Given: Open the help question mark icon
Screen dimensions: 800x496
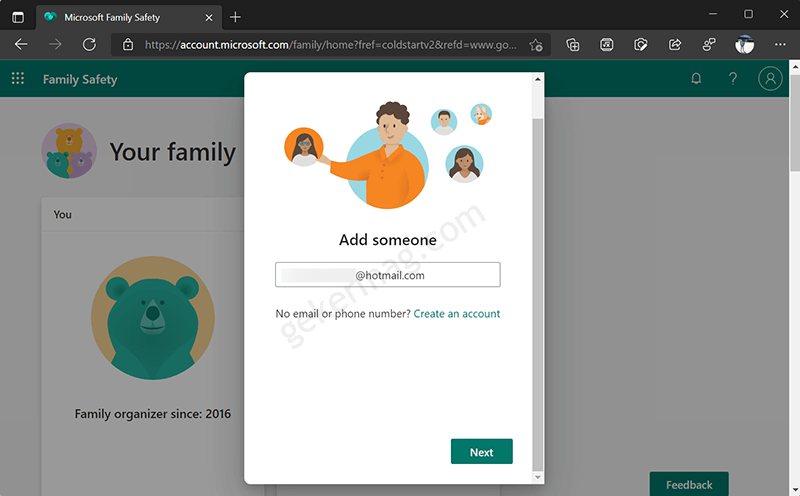Looking at the screenshot, I should tap(733, 79).
